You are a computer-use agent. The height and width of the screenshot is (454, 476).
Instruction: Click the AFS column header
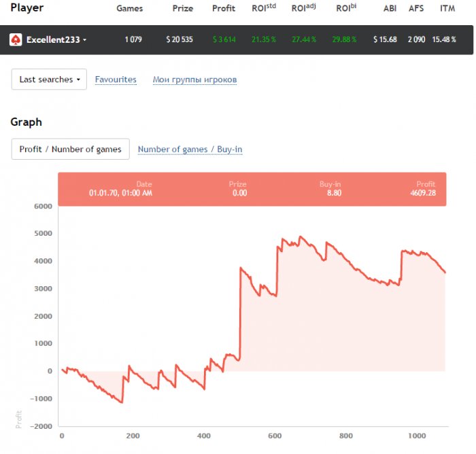click(415, 9)
